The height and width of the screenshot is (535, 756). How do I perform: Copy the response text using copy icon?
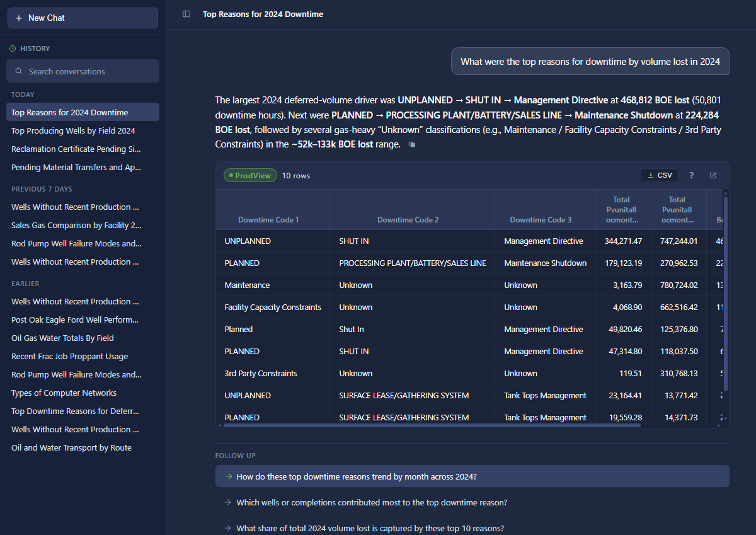coord(411,145)
